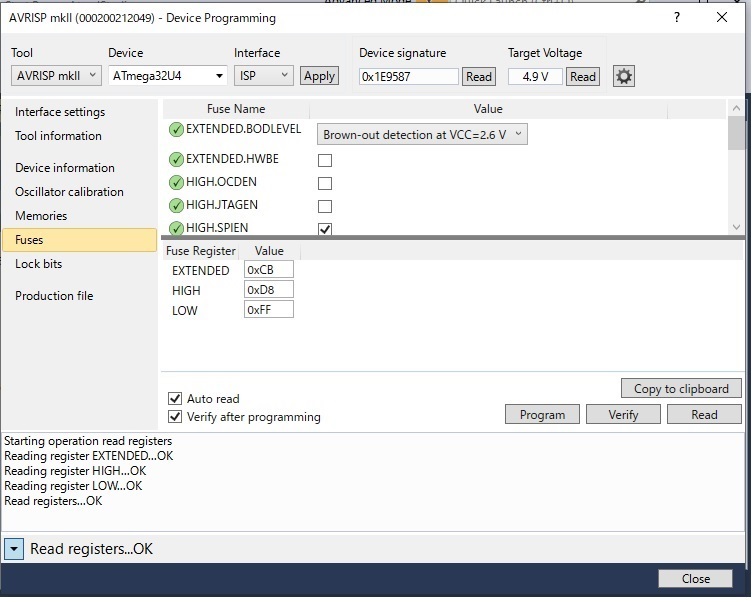Viewport: 754px width, 602px height.
Task: Open the Oscillator calibration page
Action: (x=69, y=192)
